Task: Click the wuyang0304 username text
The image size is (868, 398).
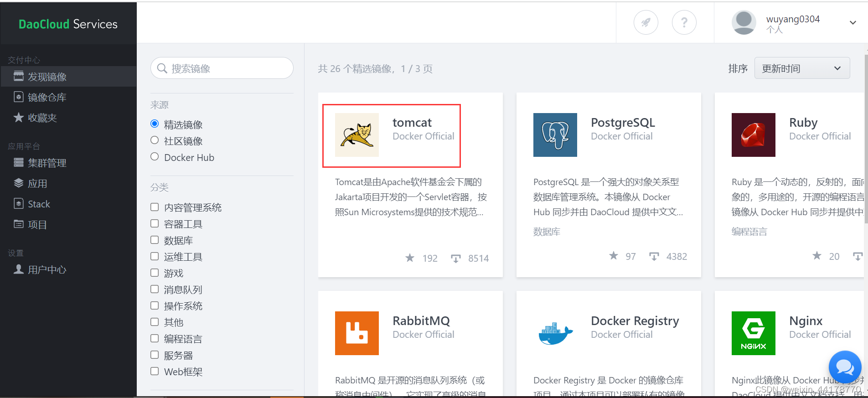Action: [x=793, y=19]
